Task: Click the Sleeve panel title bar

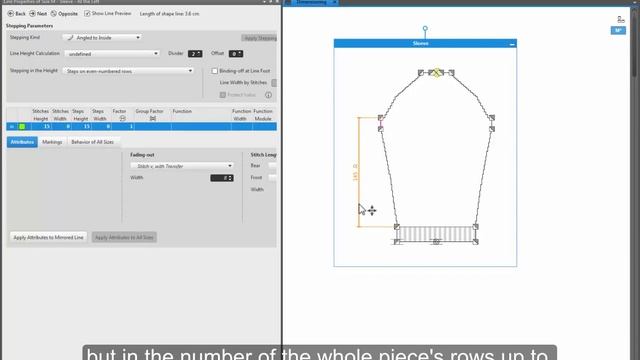Action: click(x=425, y=43)
